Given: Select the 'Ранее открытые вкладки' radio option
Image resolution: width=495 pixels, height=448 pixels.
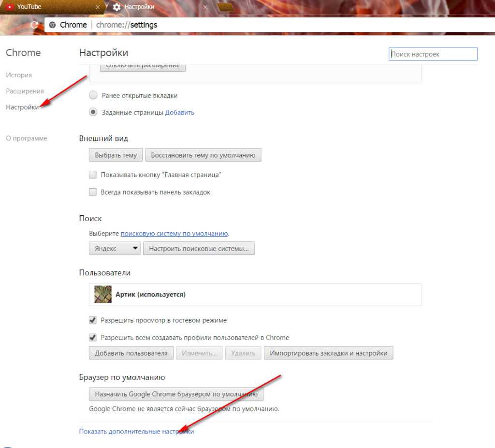Looking at the screenshot, I should (x=93, y=95).
